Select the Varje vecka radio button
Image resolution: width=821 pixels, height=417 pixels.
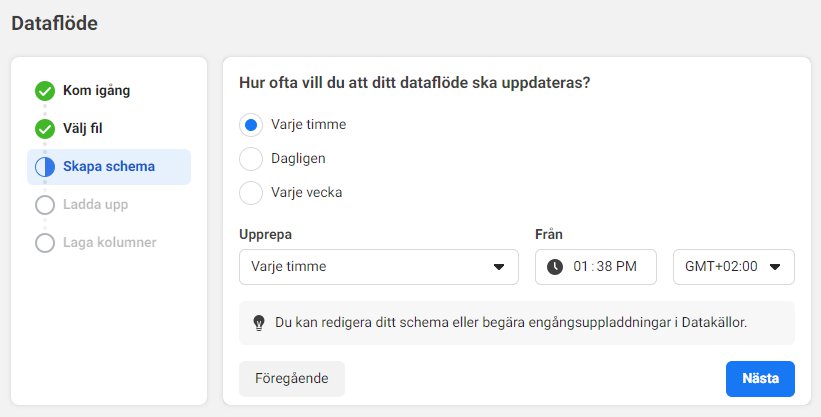pyautogui.click(x=251, y=193)
